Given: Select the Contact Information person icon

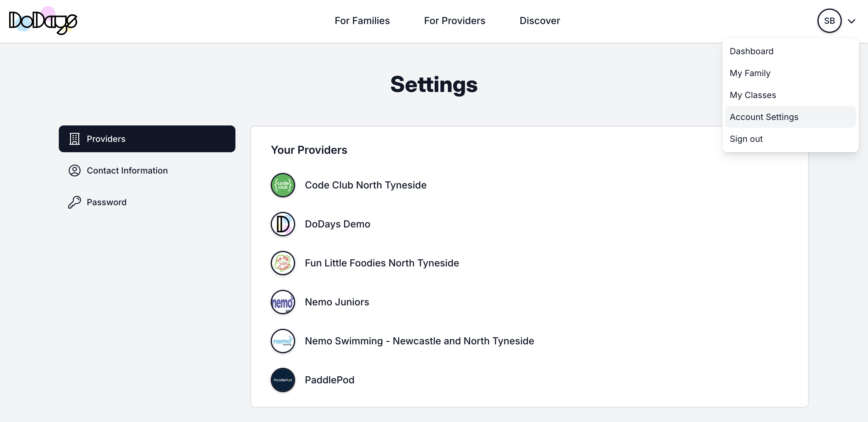Looking at the screenshot, I should click(x=74, y=171).
